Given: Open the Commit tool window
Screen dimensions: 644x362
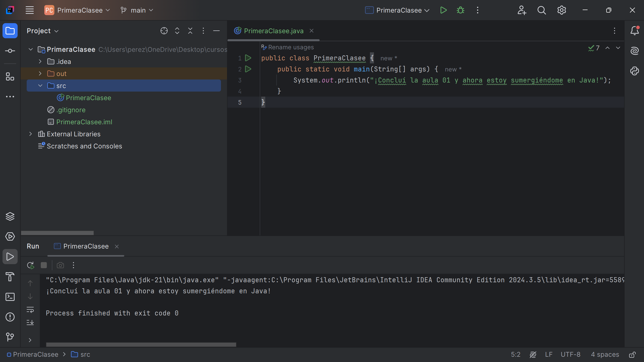Looking at the screenshot, I should pos(10,51).
